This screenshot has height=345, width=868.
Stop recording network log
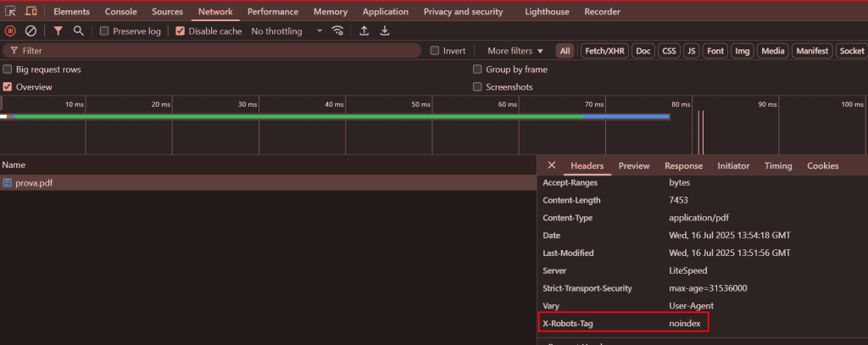click(x=11, y=31)
